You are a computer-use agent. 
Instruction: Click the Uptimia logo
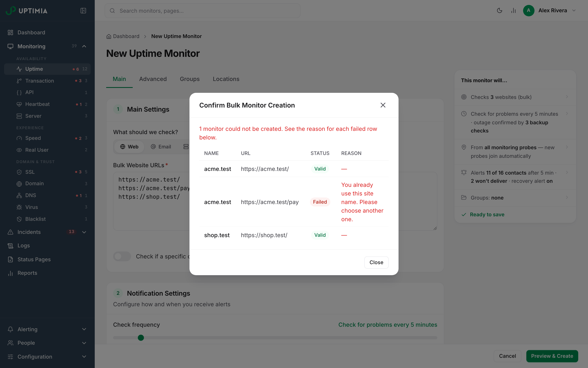click(27, 11)
